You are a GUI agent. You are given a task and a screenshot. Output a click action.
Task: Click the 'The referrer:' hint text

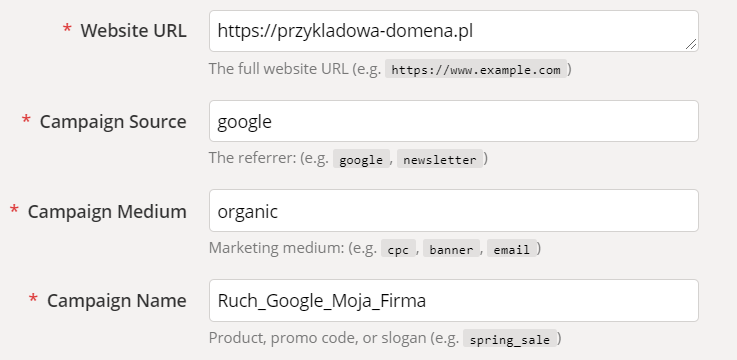click(x=254, y=158)
